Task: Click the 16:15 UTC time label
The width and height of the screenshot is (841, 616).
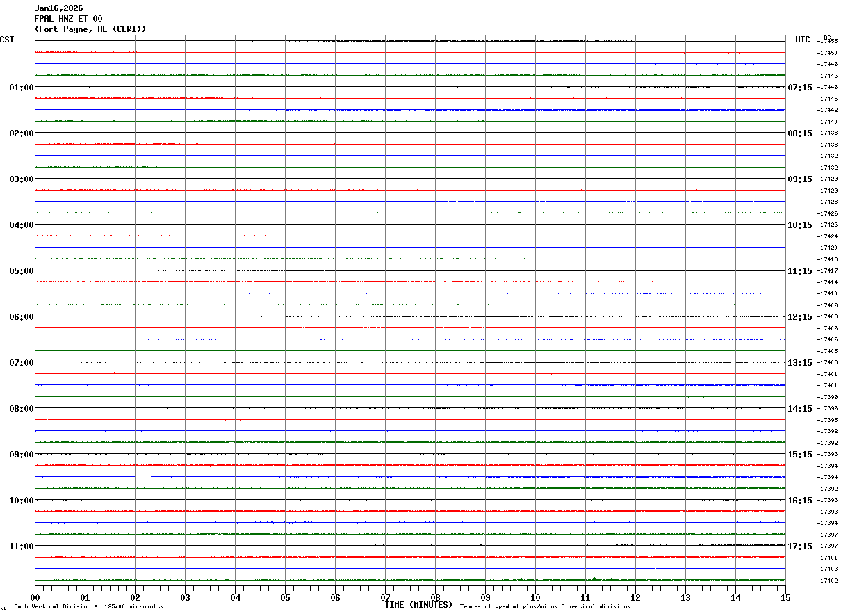Action: click(800, 500)
